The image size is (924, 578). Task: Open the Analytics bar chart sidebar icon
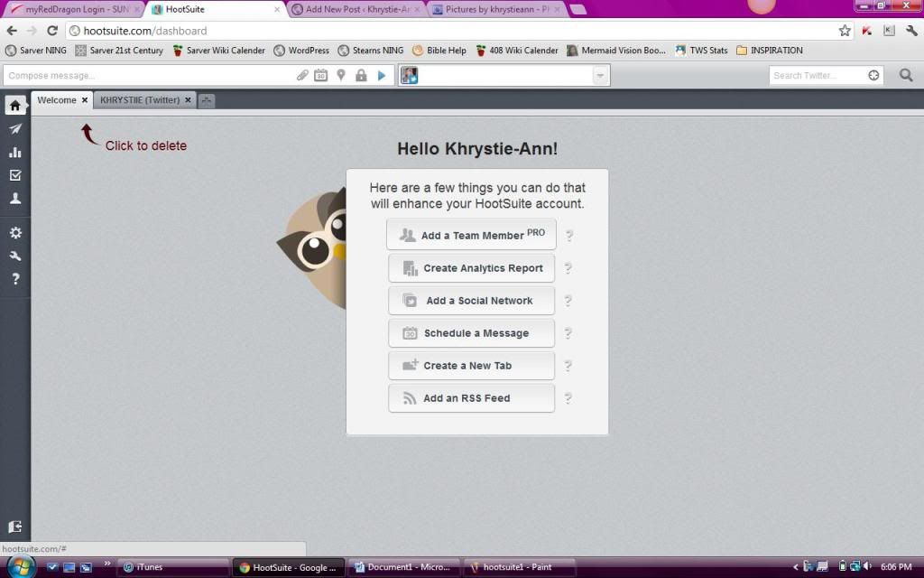[x=15, y=152]
